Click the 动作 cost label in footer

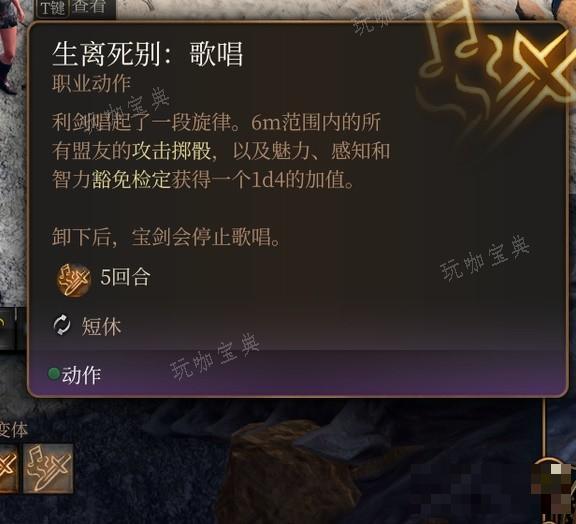[x=81, y=375]
